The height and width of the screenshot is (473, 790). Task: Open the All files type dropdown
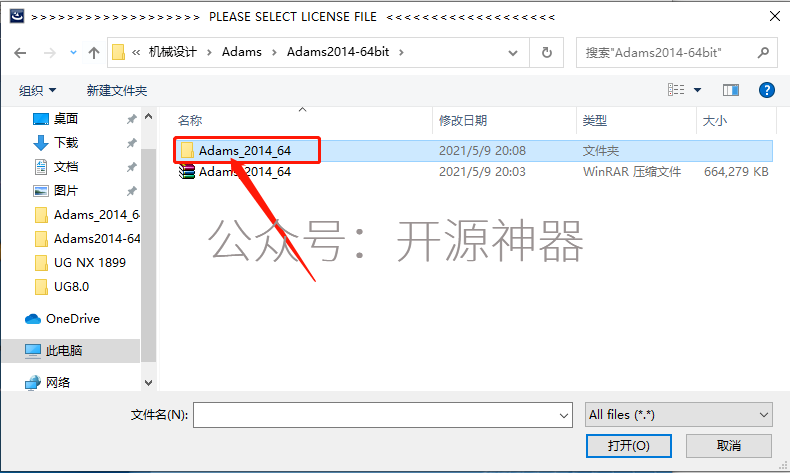[679, 415]
